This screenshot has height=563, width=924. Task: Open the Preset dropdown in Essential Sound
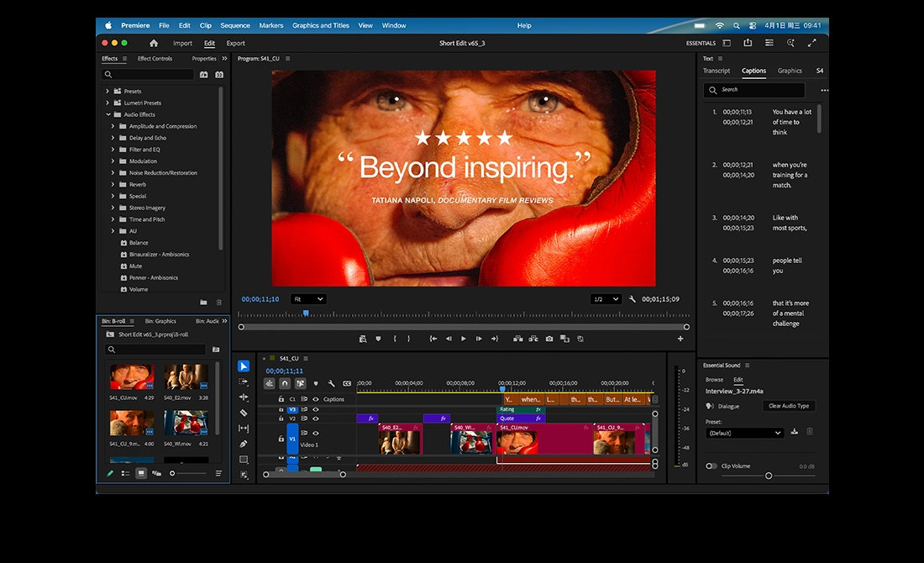tap(743, 432)
